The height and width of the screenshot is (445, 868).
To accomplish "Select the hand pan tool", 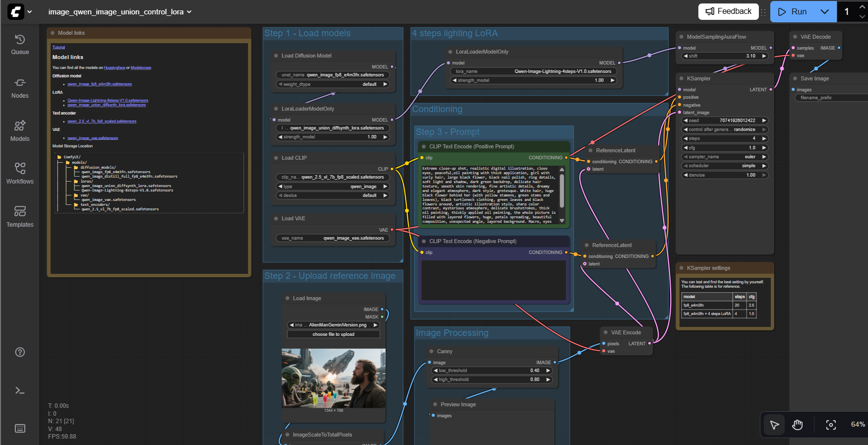I will (x=798, y=425).
